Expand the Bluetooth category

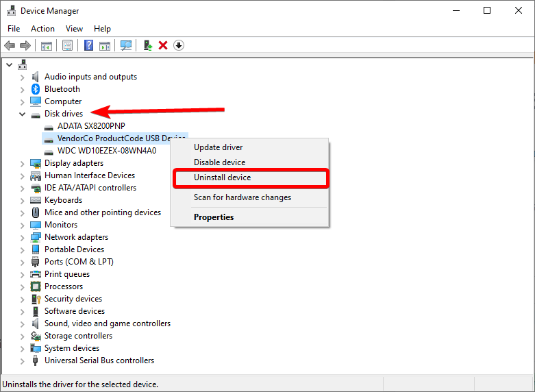pos(22,90)
